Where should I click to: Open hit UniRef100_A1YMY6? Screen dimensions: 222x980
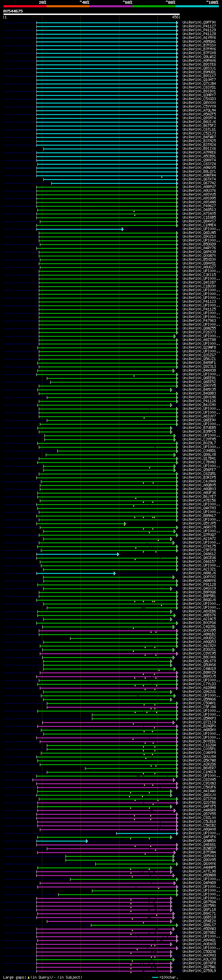(199, 38)
